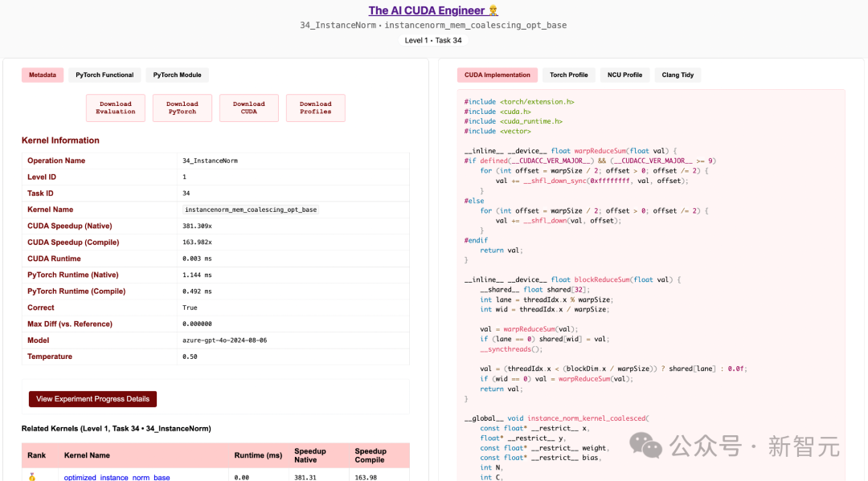Click the Max Diff value 0.000000
The image size is (868, 481).
197,324
